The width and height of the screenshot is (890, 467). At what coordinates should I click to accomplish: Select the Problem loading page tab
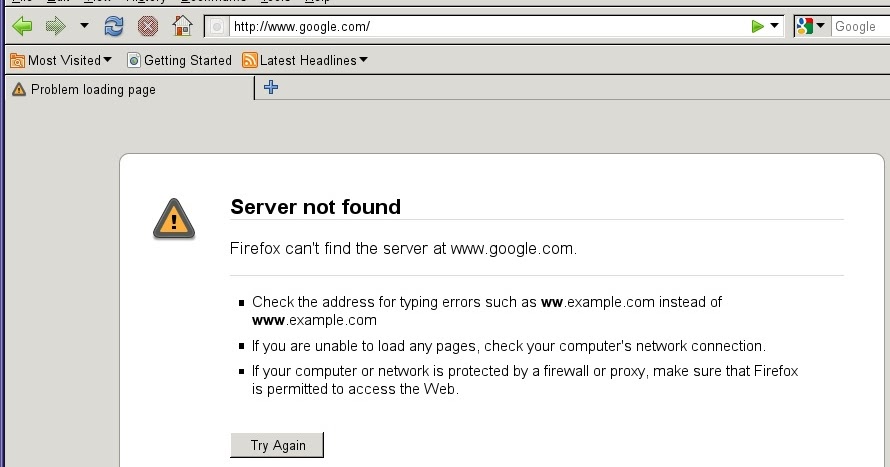pyautogui.click(x=93, y=89)
